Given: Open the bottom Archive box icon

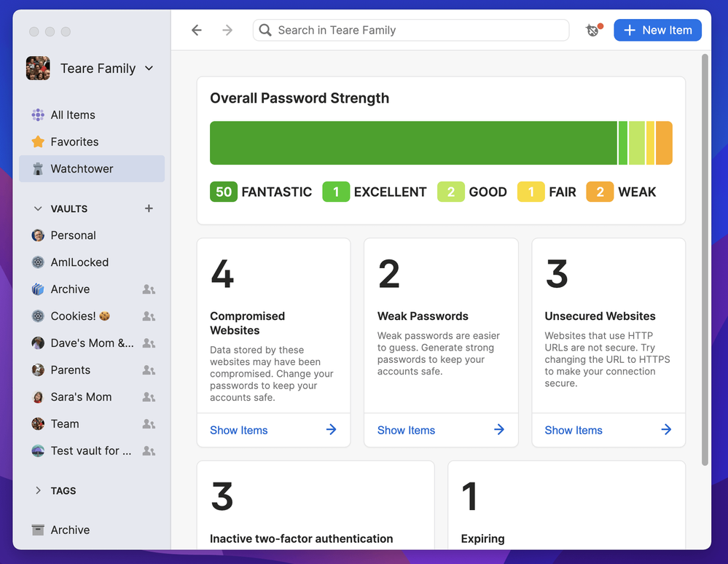Looking at the screenshot, I should pyautogui.click(x=38, y=530).
